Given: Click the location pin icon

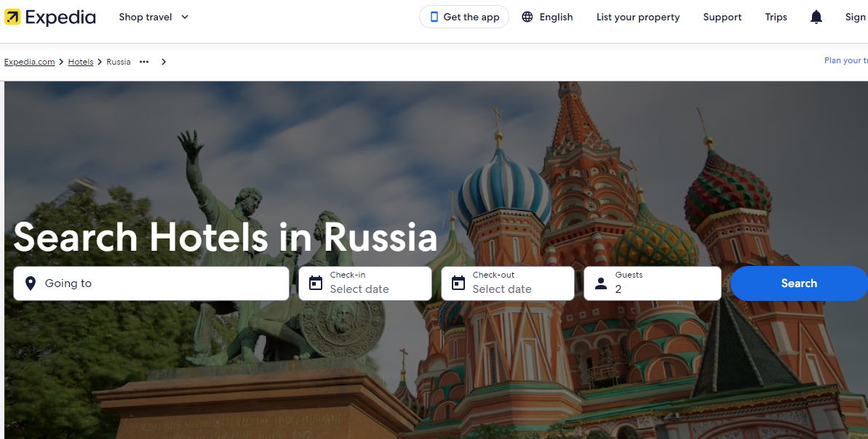Looking at the screenshot, I should point(31,283).
